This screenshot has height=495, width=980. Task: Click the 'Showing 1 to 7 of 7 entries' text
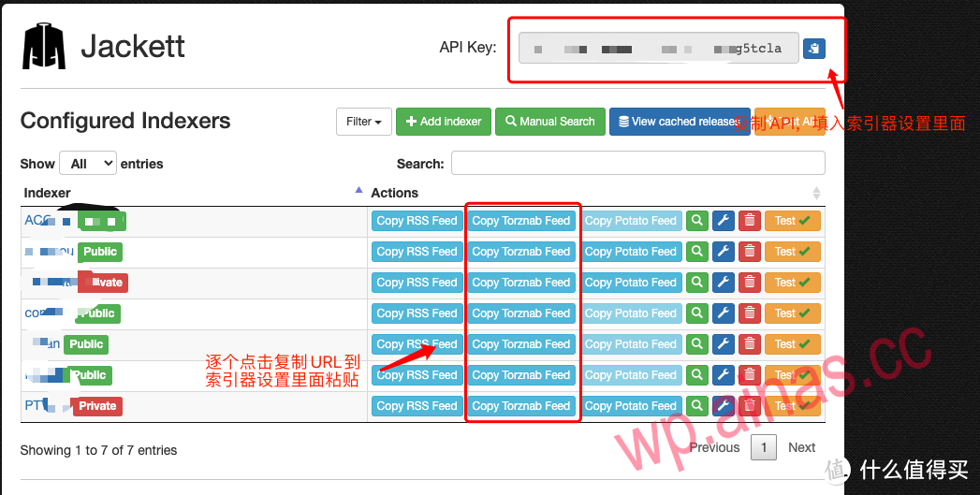click(98, 450)
